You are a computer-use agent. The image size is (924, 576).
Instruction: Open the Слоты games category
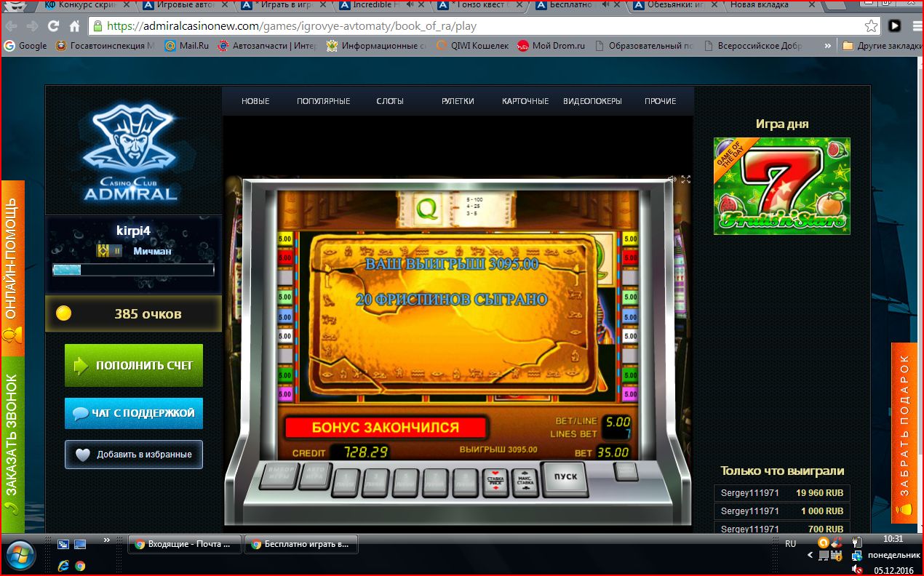pyautogui.click(x=390, y=101)
